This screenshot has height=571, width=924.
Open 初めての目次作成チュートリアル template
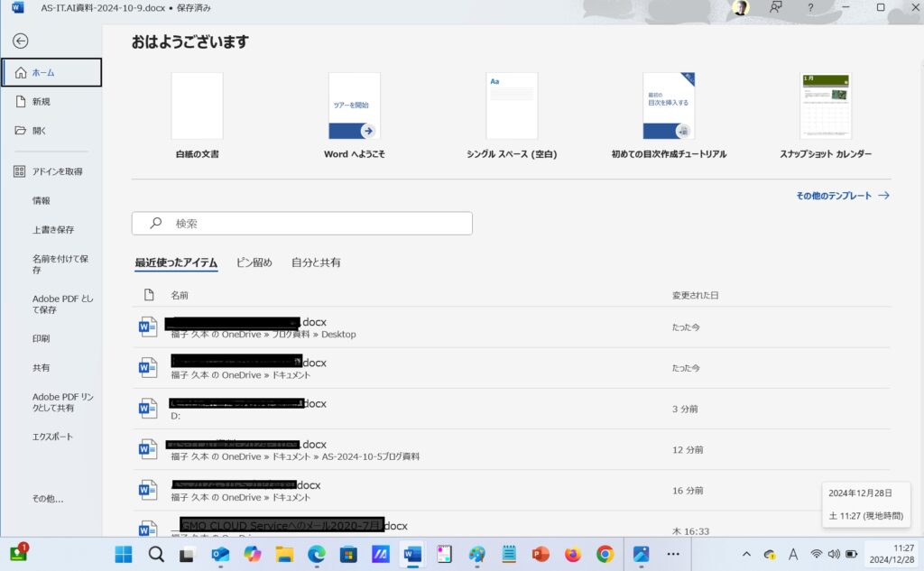pos(669,115)
